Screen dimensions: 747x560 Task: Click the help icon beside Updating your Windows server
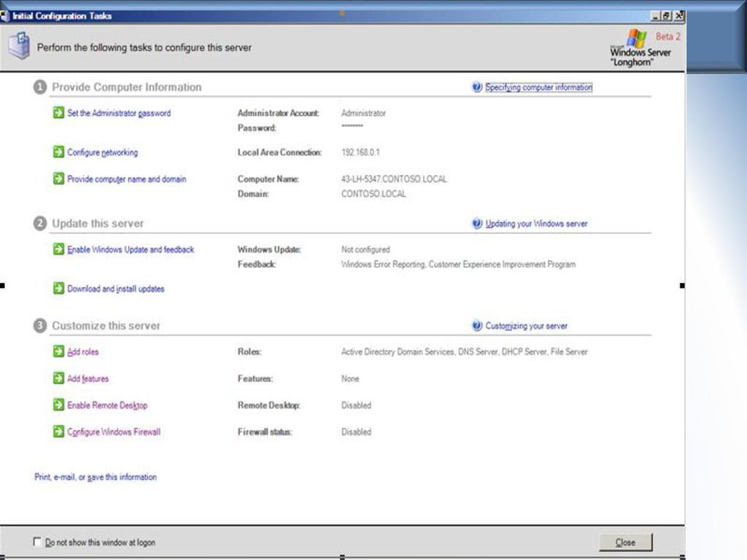(x=477, y=223)
